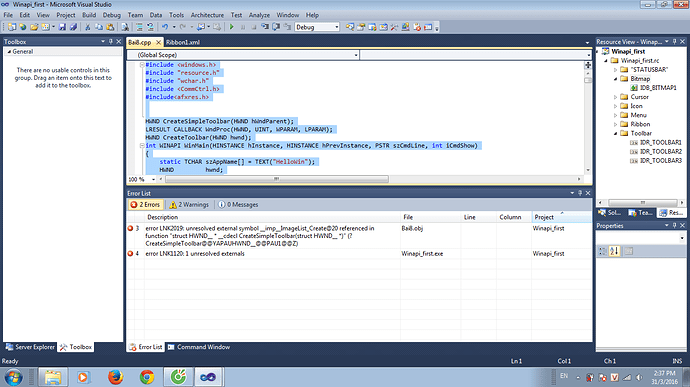Screen dimensions: 690x387
Task: Click the Add New Item toolbar icon
Action: point(45,27)
